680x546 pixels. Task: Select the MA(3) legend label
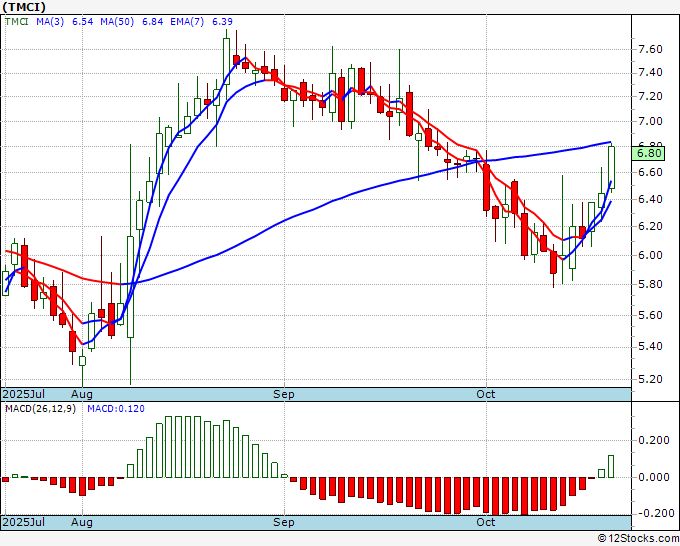click(x=50, y=21)
